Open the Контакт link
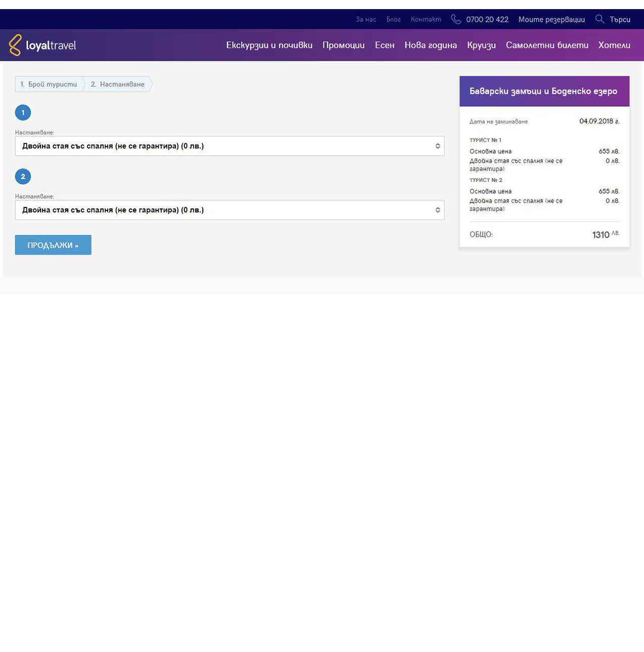This screenshot has height=652, width=644. tap(426, 19)
